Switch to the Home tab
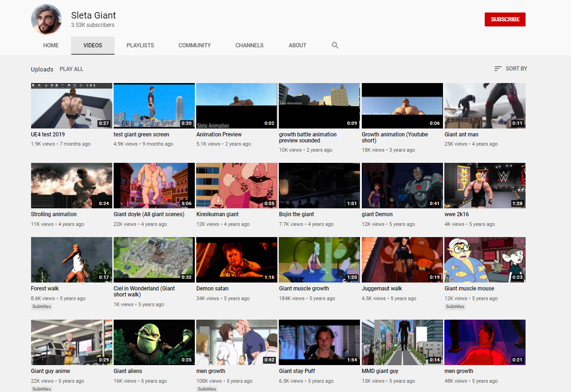 point(51,45)
